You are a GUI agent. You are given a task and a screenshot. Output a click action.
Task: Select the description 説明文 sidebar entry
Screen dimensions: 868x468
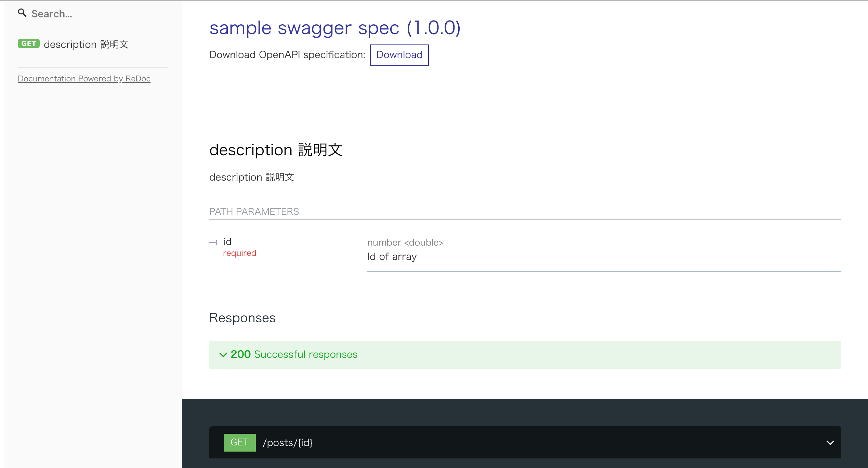tap(86, 44)
